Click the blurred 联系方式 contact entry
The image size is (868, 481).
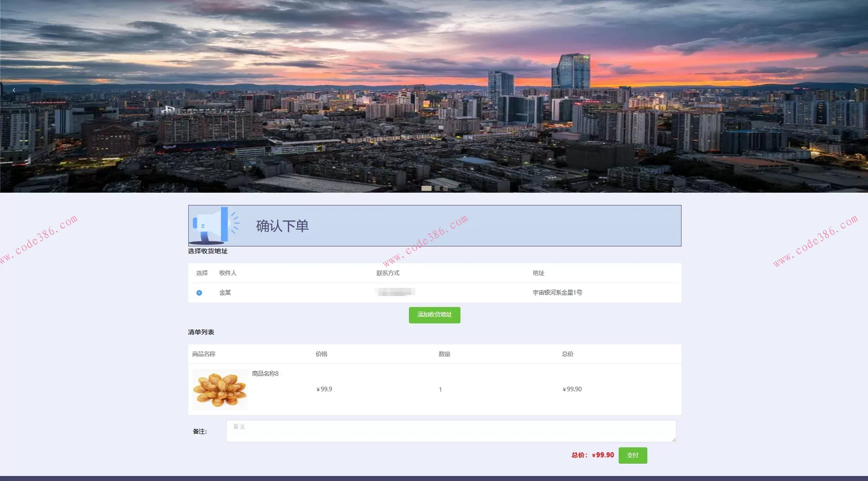[x=396, y=292]
